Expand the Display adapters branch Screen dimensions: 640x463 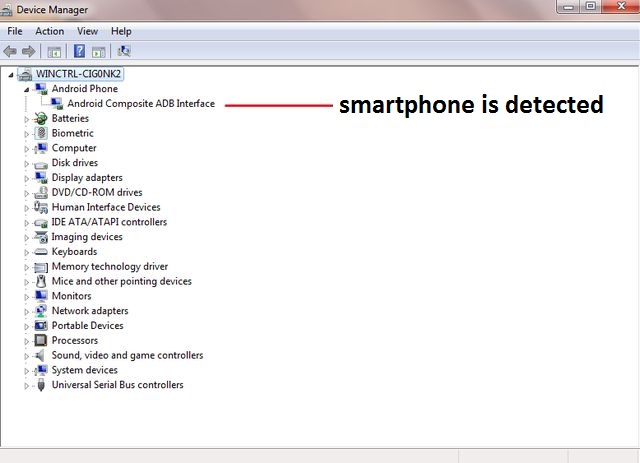(x=27, y=178)
